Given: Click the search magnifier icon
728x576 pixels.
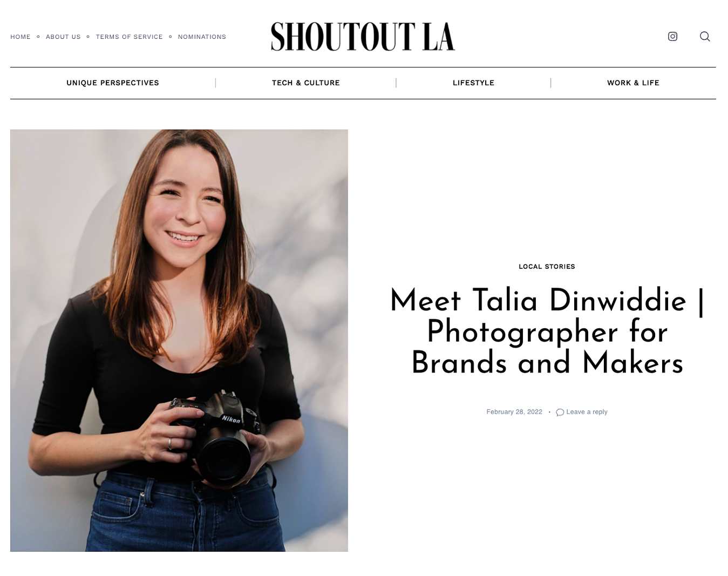Looking at the screenshot, I should (705, 36).
